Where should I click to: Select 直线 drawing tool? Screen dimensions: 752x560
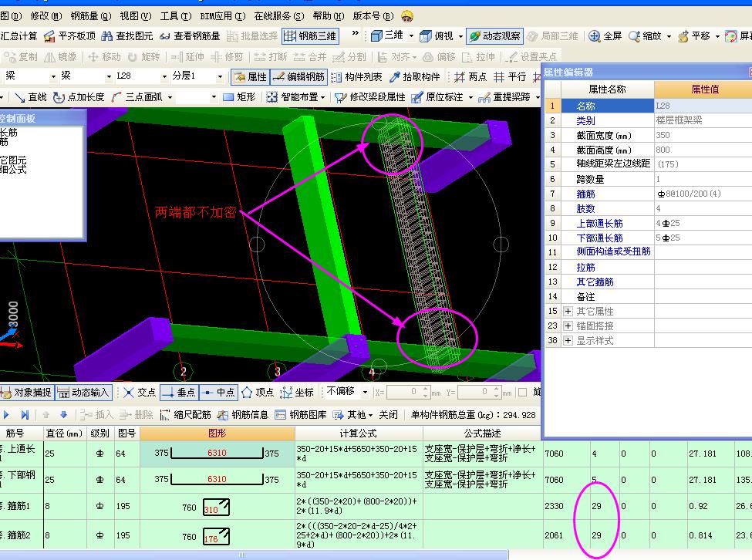(x=30, y=97)
